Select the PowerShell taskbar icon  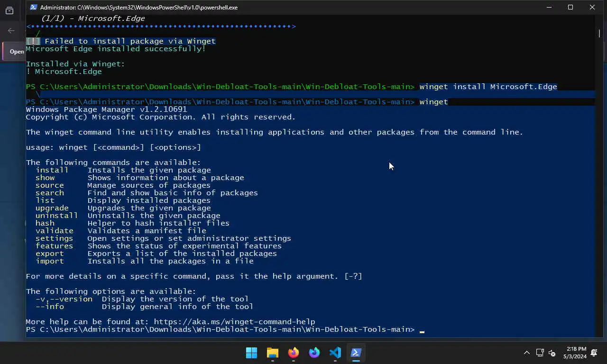tap(356, 353)
